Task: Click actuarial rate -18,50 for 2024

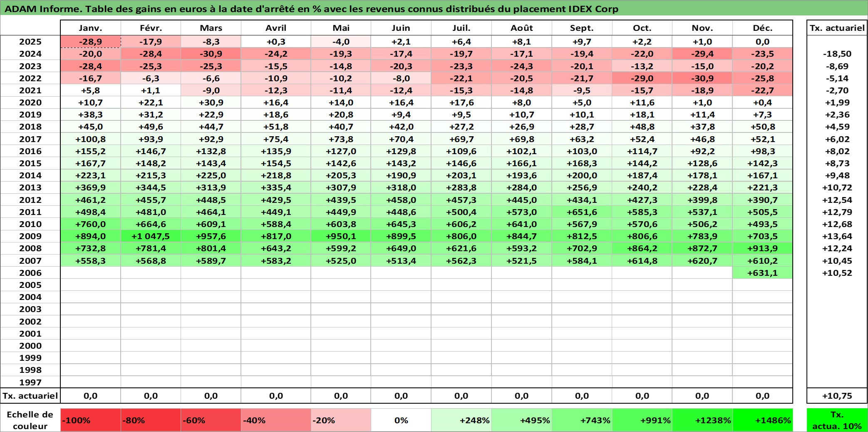Action: coord(837,54)
